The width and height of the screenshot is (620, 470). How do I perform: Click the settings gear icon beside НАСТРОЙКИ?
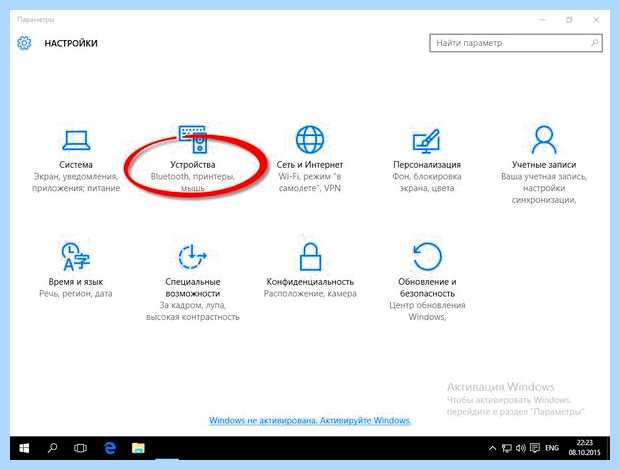[24, 43]
